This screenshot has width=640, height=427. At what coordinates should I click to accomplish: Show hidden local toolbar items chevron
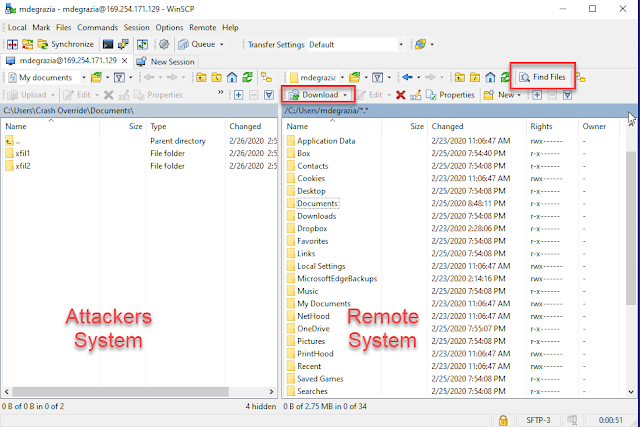point(220,92)
